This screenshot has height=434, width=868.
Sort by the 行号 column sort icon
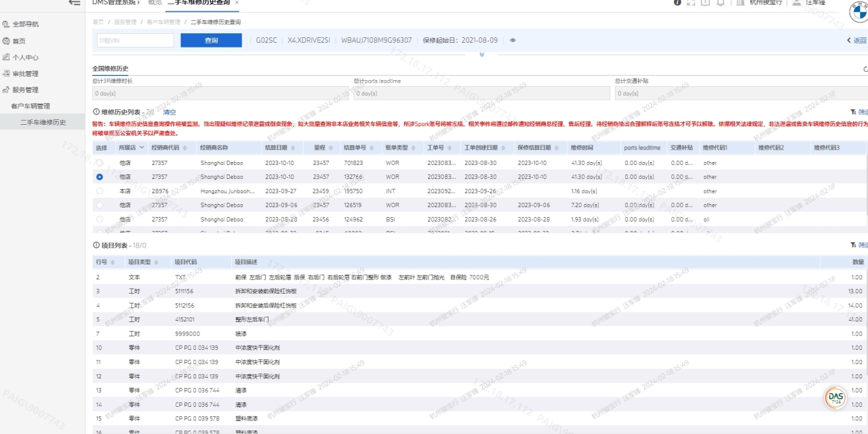point(113,262)
